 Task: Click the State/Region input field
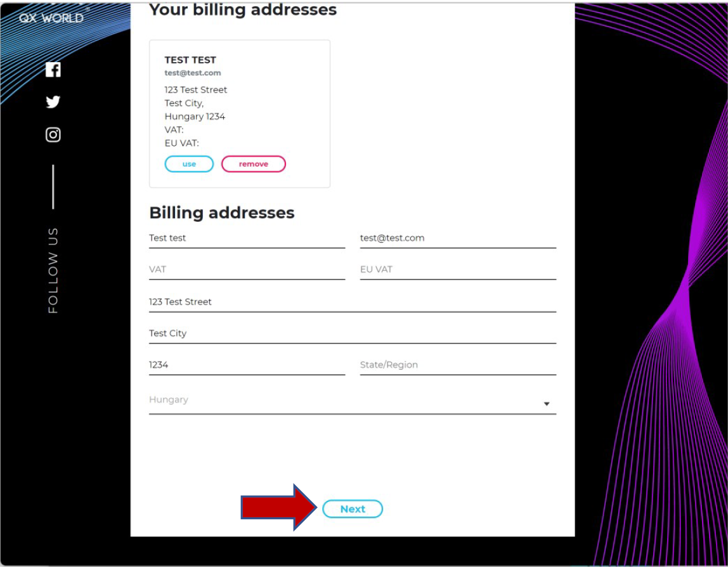click(457, 365)
